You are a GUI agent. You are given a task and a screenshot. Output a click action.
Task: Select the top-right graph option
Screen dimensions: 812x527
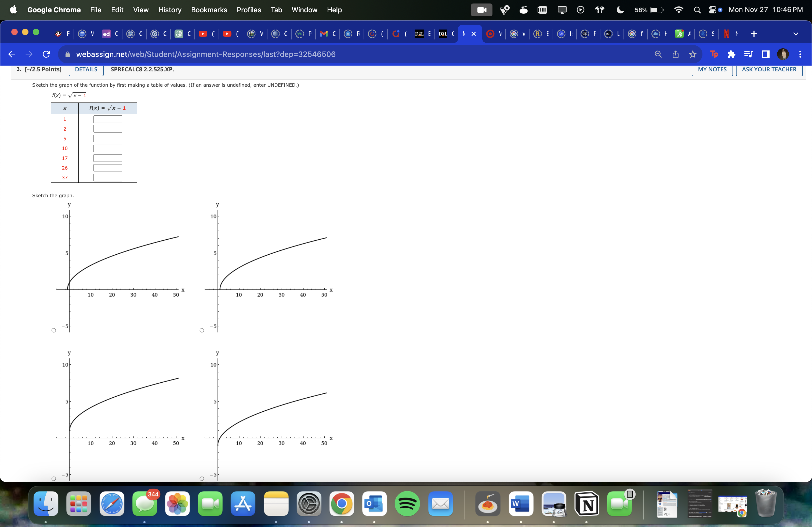(x=202, y=330)
